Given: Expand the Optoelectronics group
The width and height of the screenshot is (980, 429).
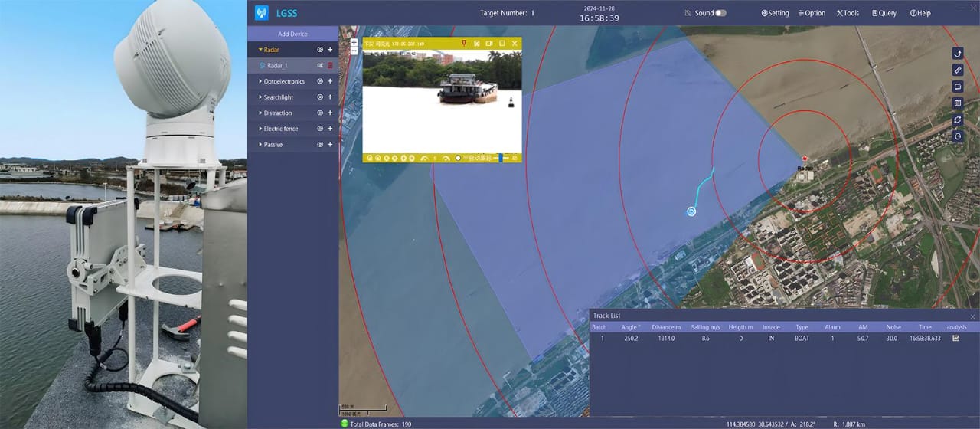Looking at the screenshot, I should click(x=260, y=81).
